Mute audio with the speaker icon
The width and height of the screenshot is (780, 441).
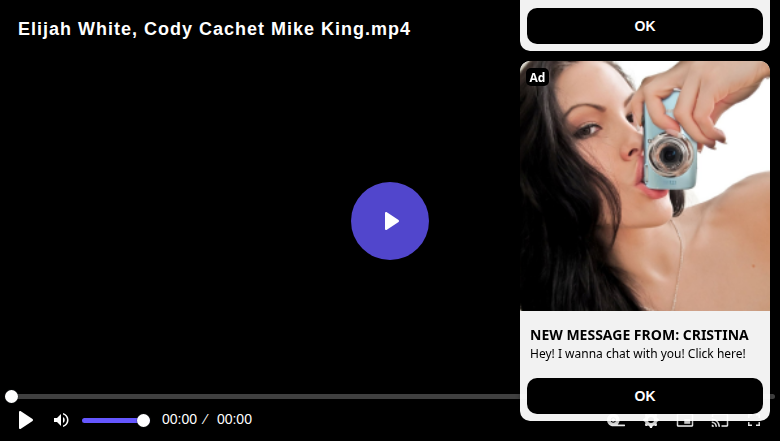click(x=61, y=420)
